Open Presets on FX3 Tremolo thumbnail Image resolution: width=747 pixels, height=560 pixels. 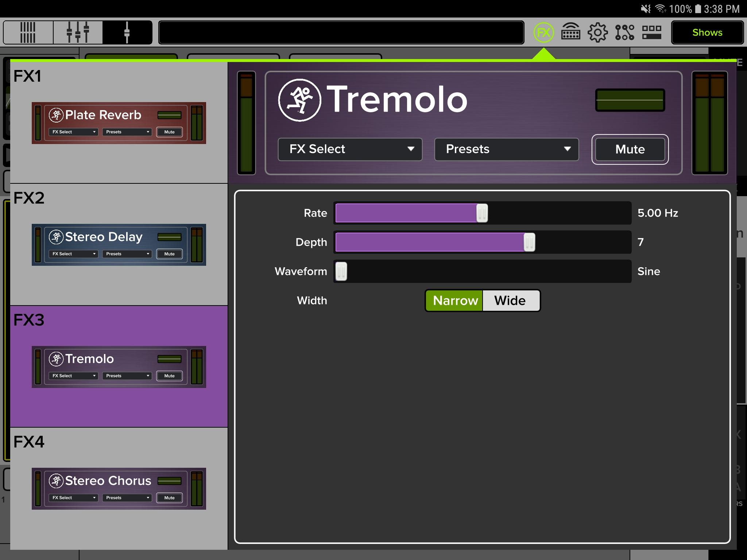click(x=127, y=376)
